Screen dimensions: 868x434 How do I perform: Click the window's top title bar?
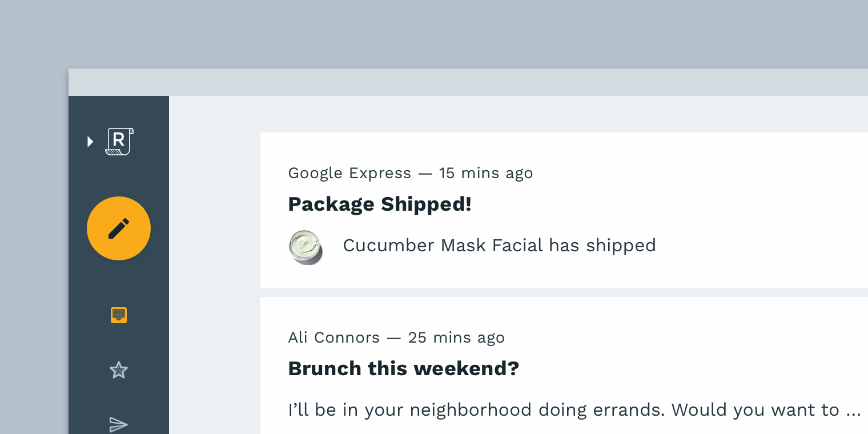pyautogui.click(x=457, y=82)
